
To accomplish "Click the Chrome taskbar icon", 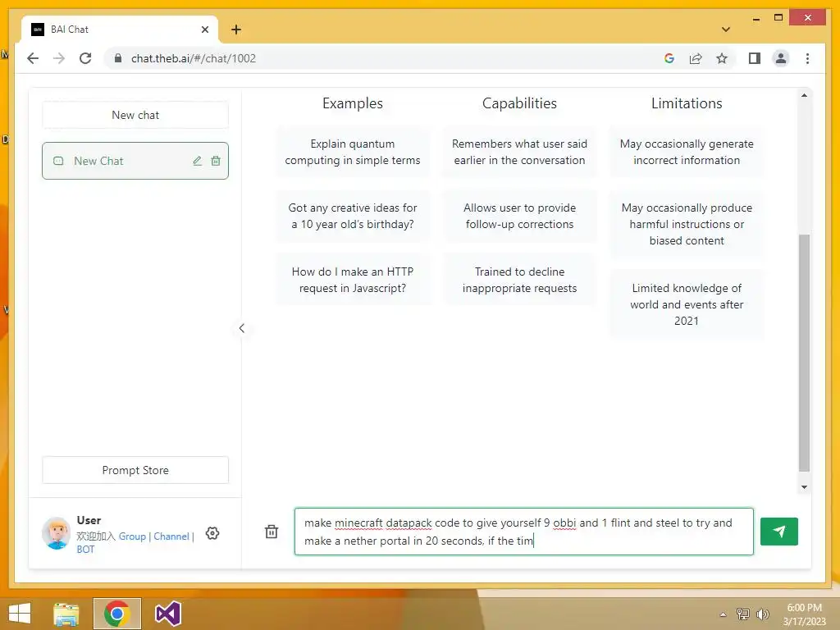I will pyautogui.click(x=116, y=614).
